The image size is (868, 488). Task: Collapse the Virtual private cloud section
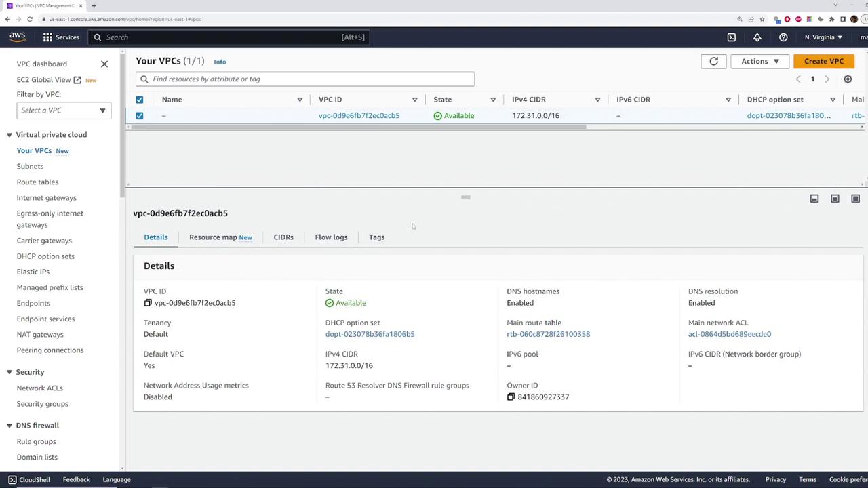tap(9, 135)
